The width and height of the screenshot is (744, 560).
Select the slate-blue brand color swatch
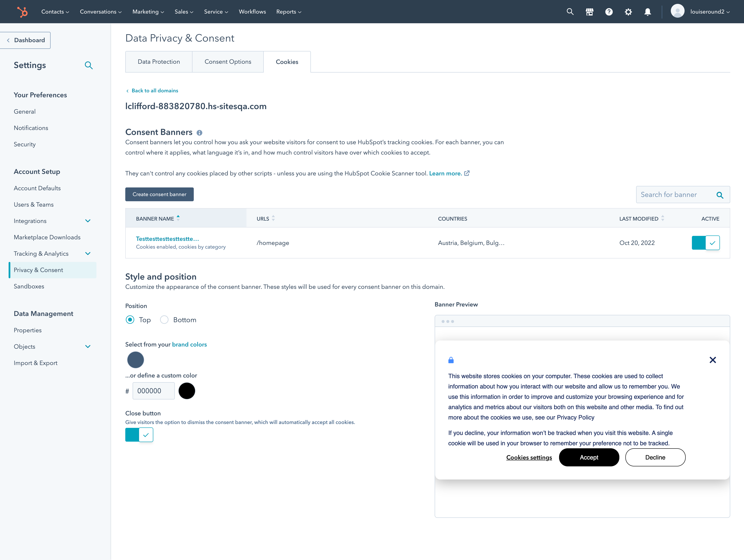136,360
